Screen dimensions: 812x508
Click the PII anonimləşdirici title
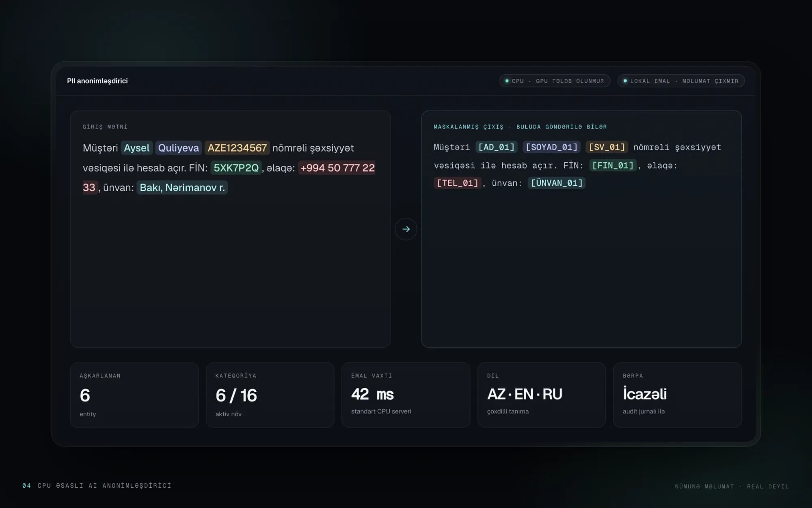[97, 81]
